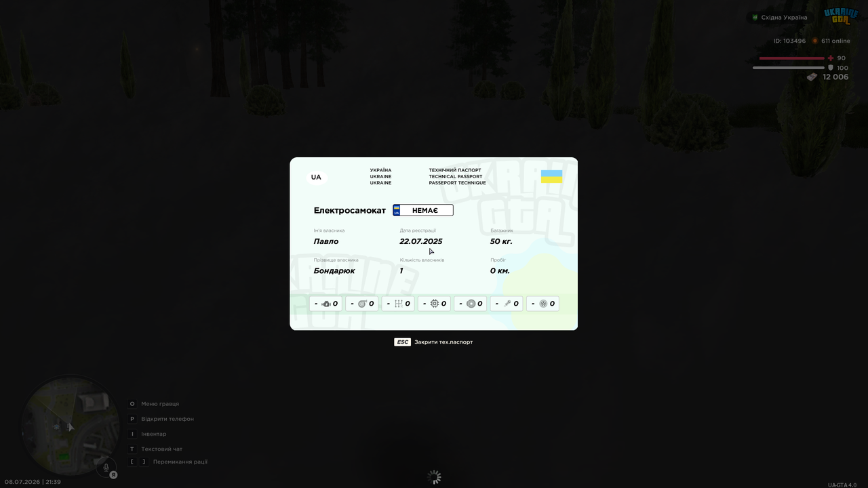The image size is (868, 488).
Task: Click the mileage value 0 км.
Action: pos(500,270)
